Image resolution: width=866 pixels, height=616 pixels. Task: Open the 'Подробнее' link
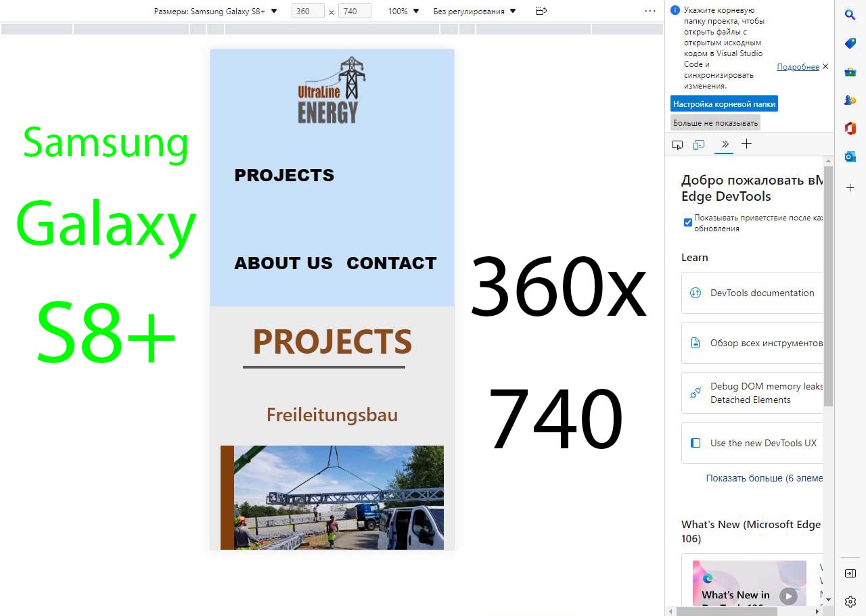(798, 67)
